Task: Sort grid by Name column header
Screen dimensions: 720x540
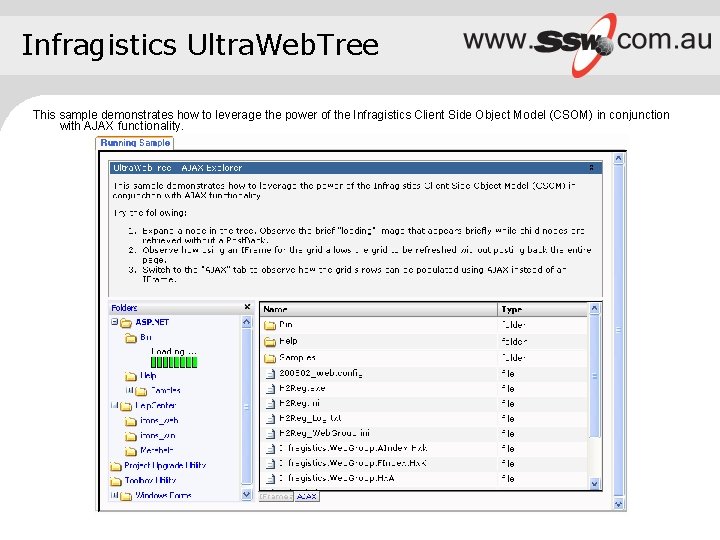Action: point(378,309)
